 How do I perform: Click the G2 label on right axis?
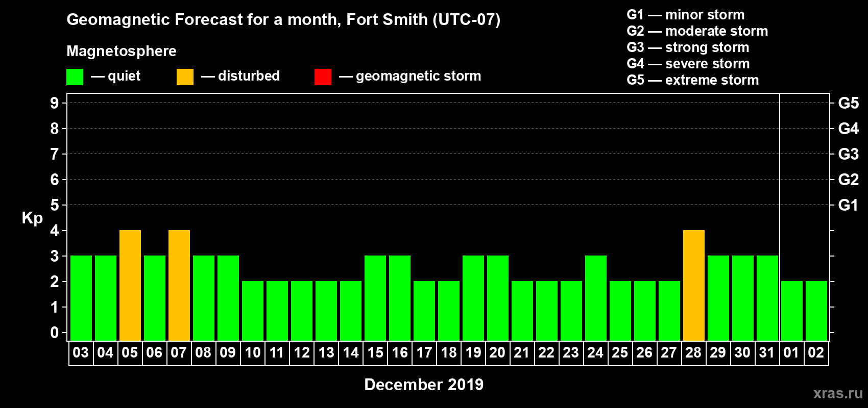click(x=848, y=180)
